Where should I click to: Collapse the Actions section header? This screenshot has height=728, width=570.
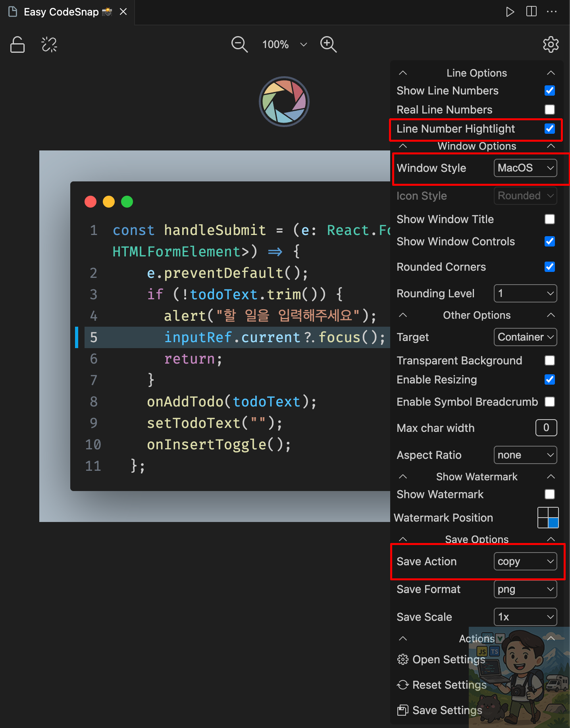(x=477, y=639)
